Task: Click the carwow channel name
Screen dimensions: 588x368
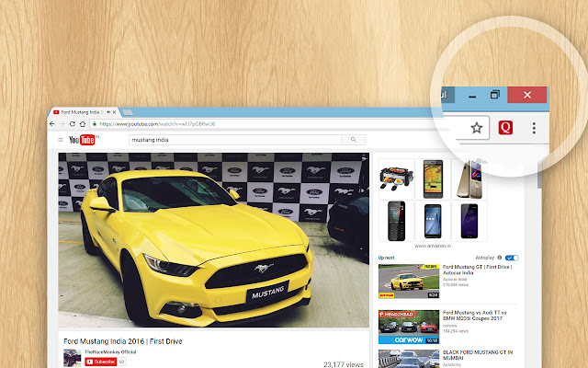Action: coord(449,326)
